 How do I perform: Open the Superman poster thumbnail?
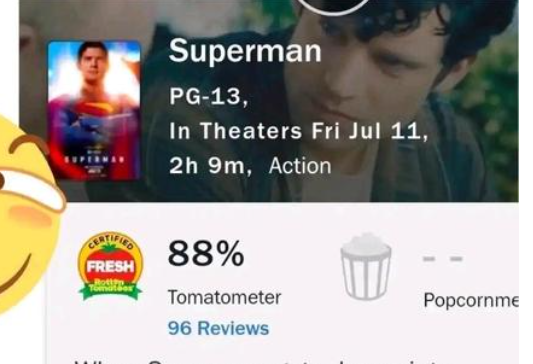[94, 110]
